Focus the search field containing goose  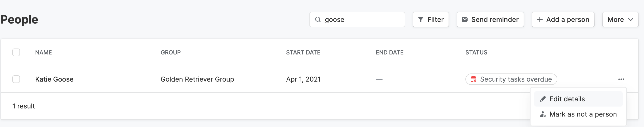click(x=357, y=20)
